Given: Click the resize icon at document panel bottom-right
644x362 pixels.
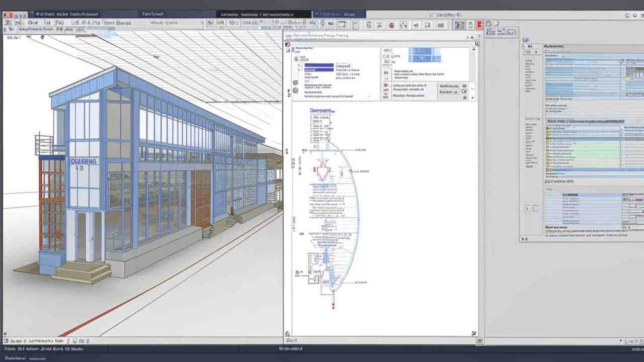Looking at the screenshot, I should click(473, 333).
